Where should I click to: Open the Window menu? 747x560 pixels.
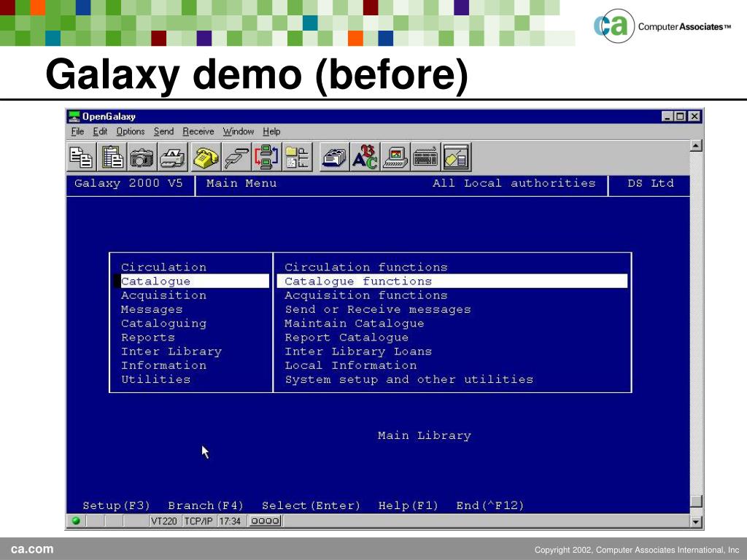click(239, 131)
